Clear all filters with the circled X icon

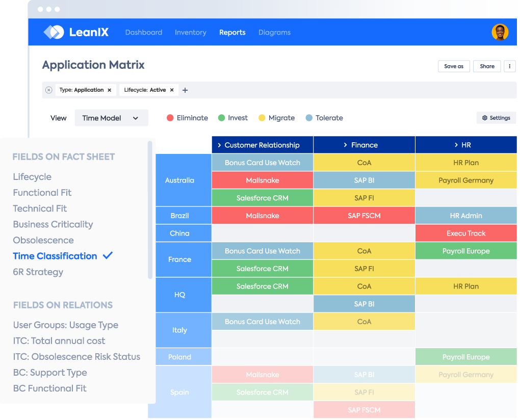pos(48,90)
